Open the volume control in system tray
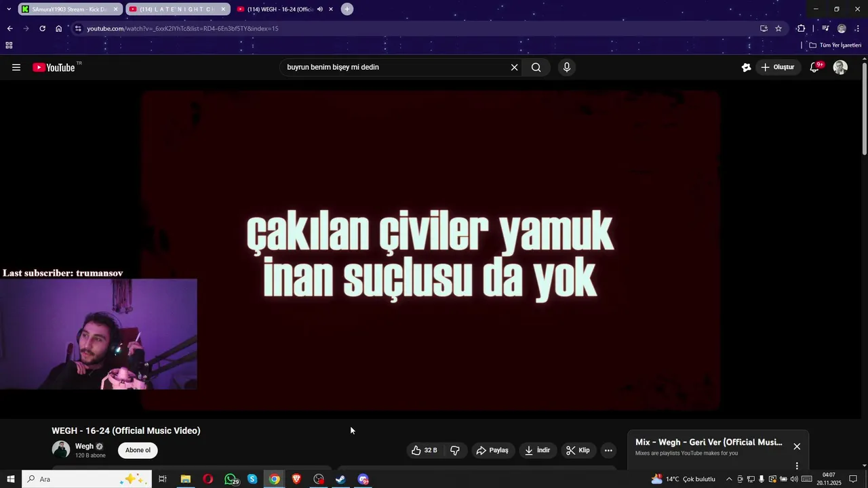Viewport: 868px width, 488px height. point(794,479)
